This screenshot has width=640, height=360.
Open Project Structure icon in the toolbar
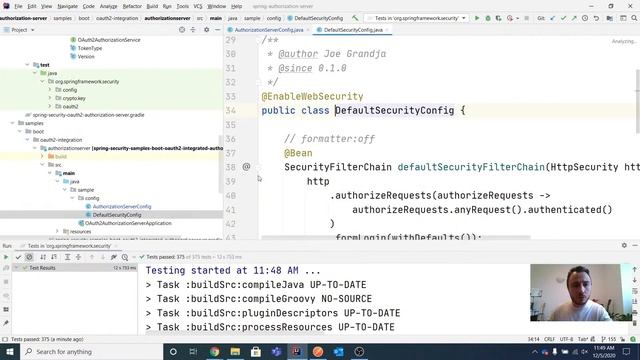click(x=609, y=18)
